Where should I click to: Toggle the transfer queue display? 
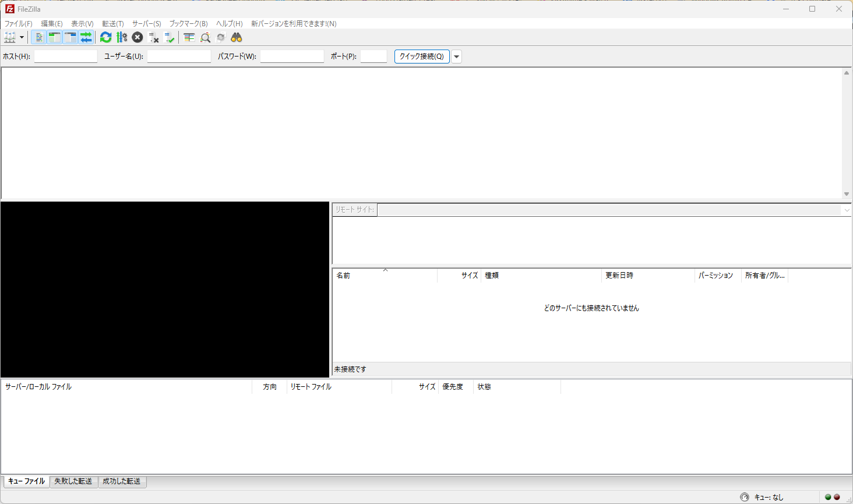click(86, 37)
